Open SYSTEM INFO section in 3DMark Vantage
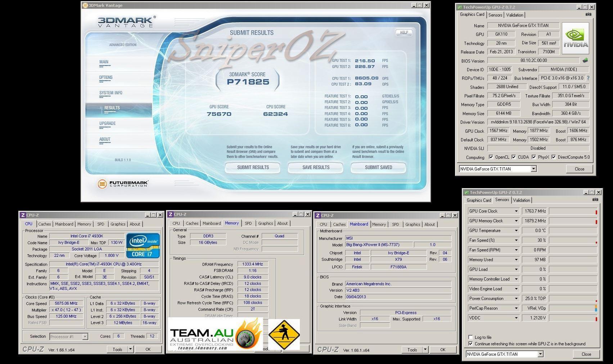This screenshot has width=613, height=364. pos(111,93)
